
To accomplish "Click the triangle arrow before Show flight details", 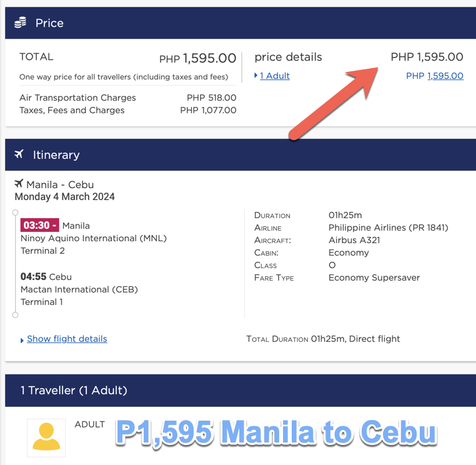I will (22, 340).
